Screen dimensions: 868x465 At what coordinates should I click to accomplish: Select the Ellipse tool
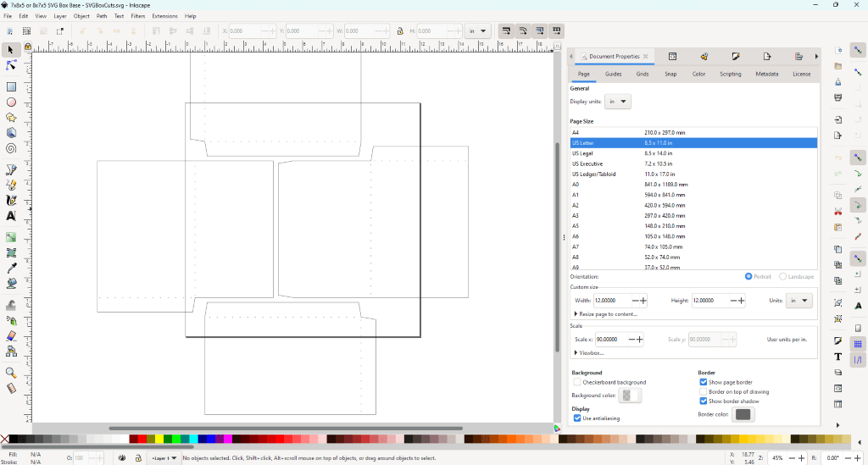(11, 102)
